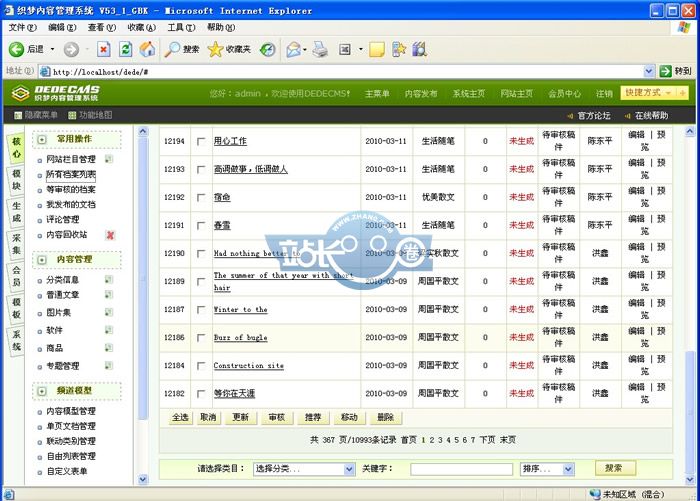Collapse the 内容管理 sidebar section
700x501 pixels.
click(x=42, y=259)
